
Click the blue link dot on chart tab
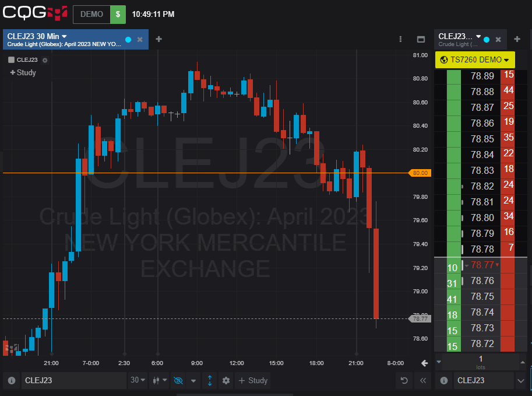coord(128,40)
